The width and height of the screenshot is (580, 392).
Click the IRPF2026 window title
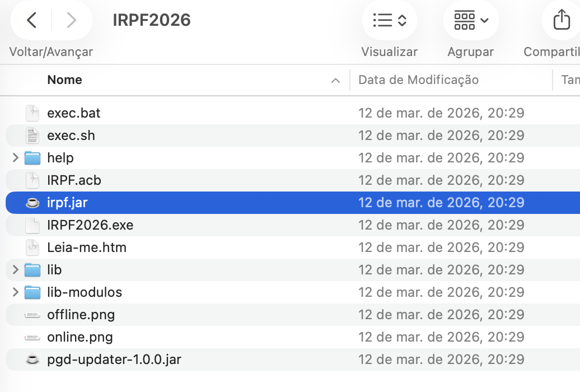[x=152, y=20]
